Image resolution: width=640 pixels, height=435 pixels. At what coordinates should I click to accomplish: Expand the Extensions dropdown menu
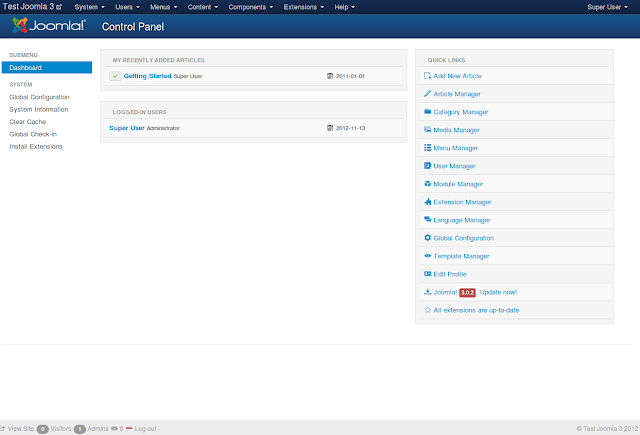(x=304, y=7)
